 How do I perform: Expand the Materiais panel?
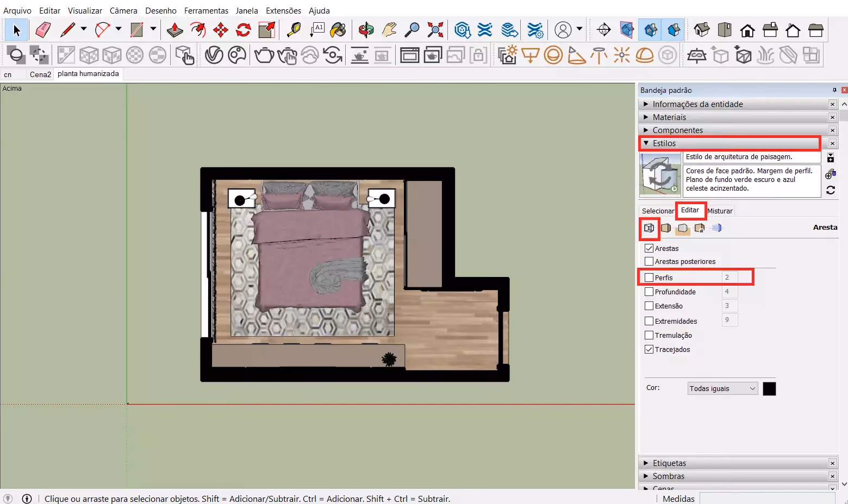738,117
